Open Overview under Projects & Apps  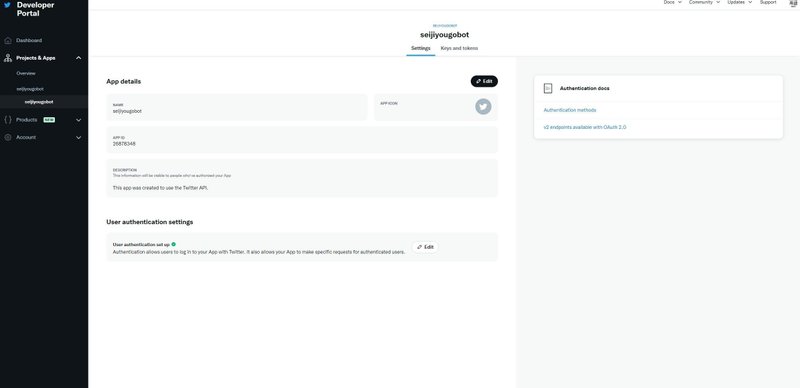coord(26,74)
